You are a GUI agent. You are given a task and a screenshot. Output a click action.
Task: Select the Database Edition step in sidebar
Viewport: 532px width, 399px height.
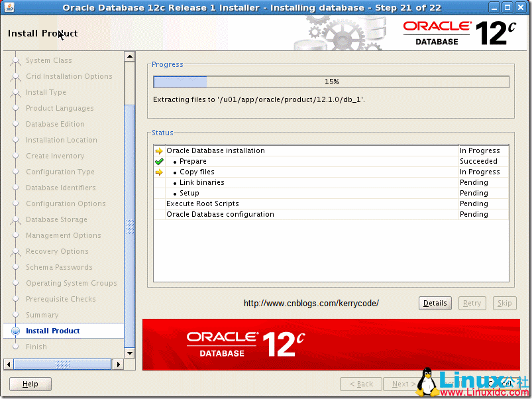(54, 124)
